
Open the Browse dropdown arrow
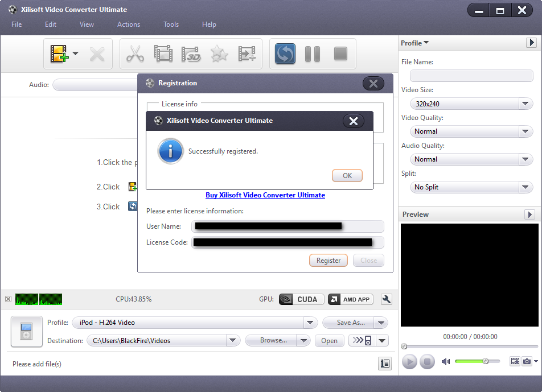coord(303,341)
